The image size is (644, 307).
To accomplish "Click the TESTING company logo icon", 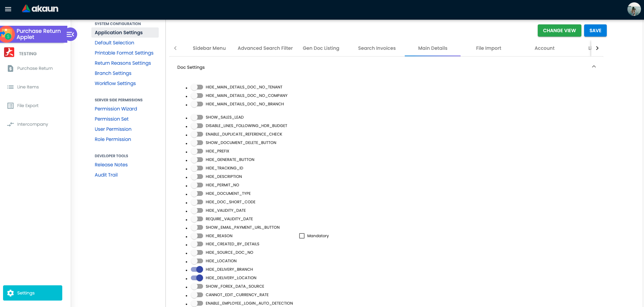I will click(x=9, y=53).
